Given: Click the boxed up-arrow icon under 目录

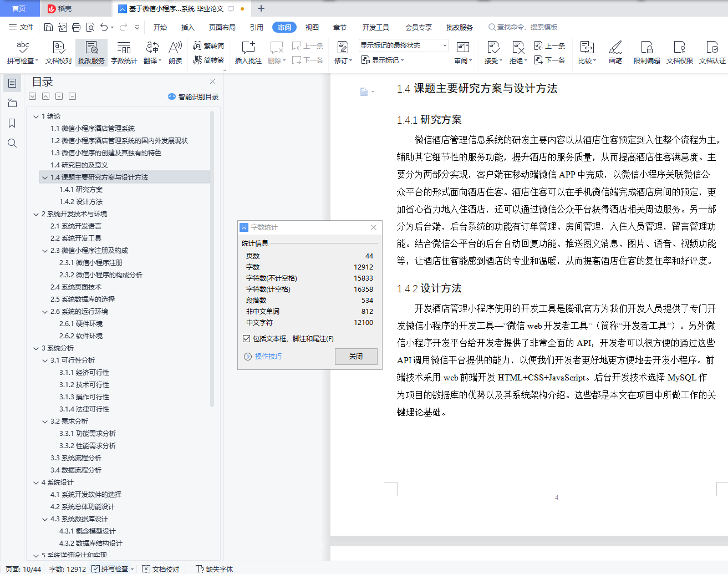Looking at the screenshot, I should [46, 96].
